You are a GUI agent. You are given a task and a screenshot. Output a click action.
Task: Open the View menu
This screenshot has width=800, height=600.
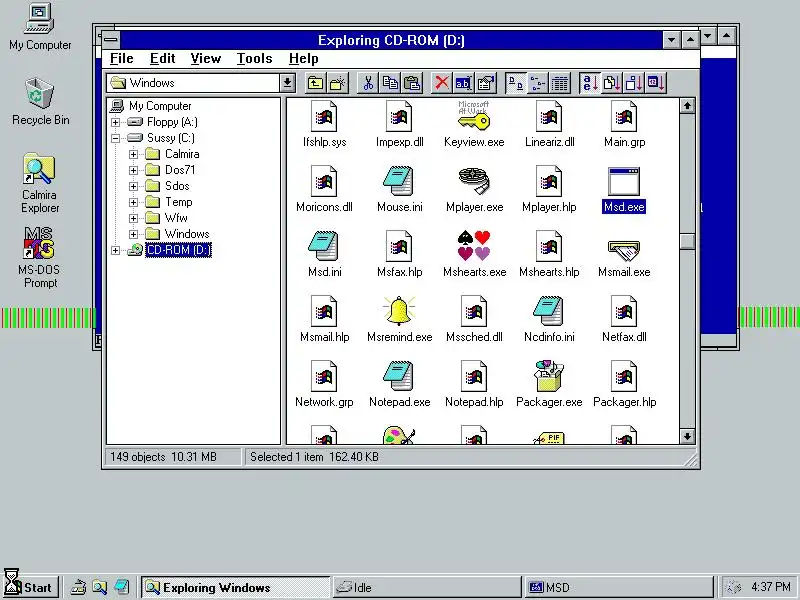click(206, 59)
